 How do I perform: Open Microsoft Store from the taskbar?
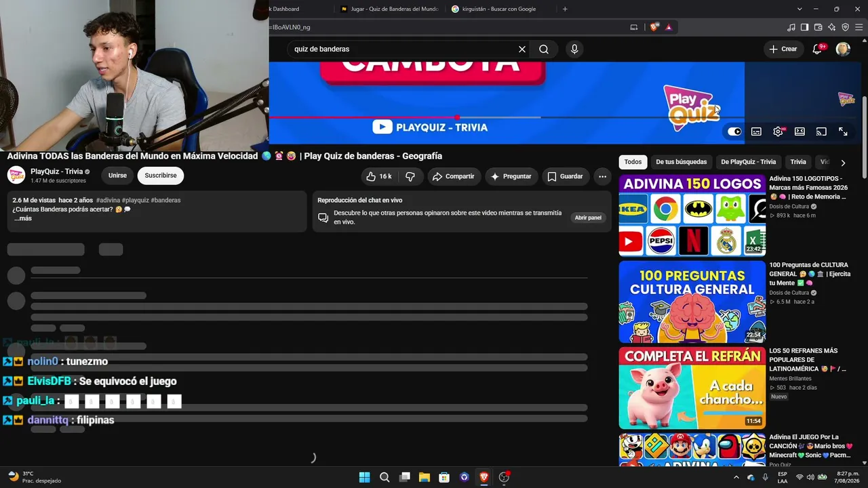(444, 476)
